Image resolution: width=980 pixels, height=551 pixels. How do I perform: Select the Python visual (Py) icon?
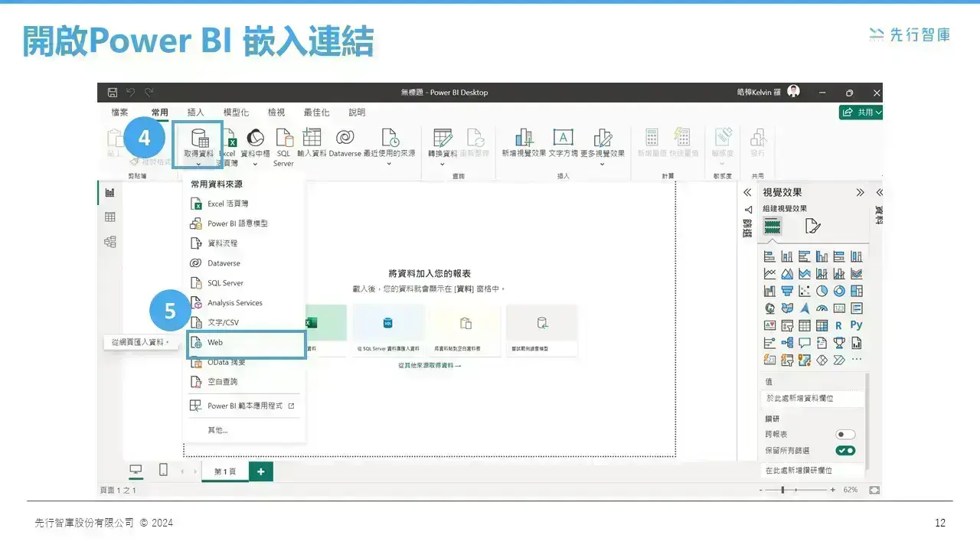pos(857,325)
